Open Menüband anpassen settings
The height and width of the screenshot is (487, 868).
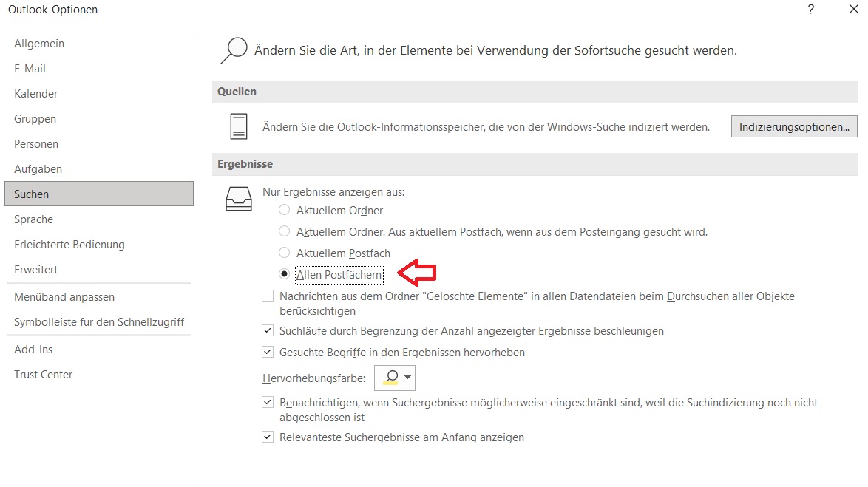coord(99,297)
